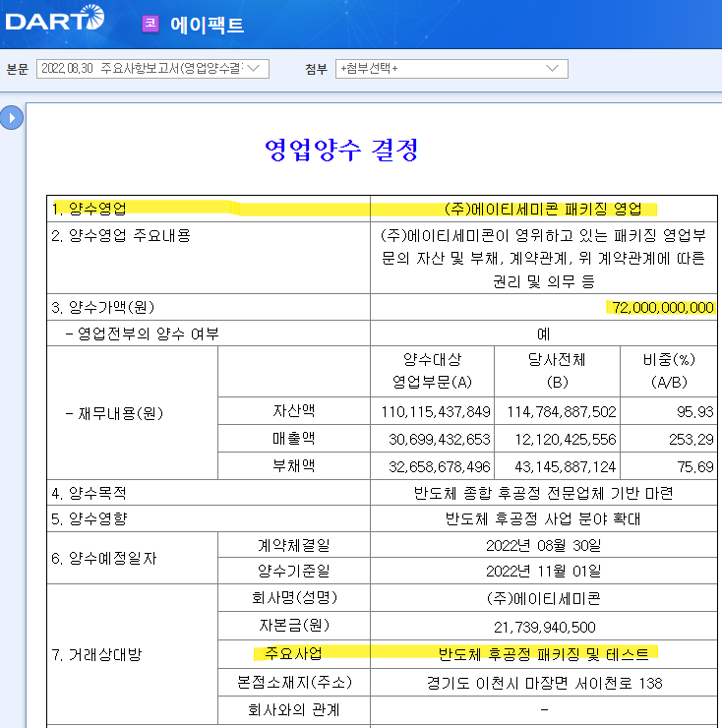Click the value 72,000,000,000
Image resolution: width=722 pixels, height=728 pixels.
pos(663,307)
